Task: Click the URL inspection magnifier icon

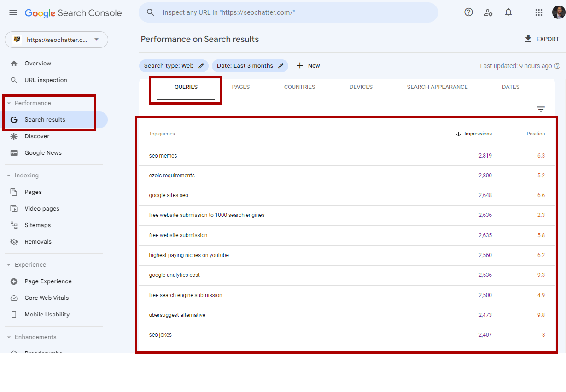Action: [x=14, y=80]
